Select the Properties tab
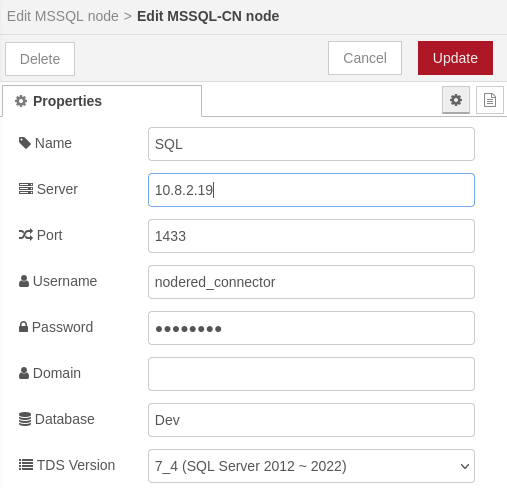 tap(102, 101)
